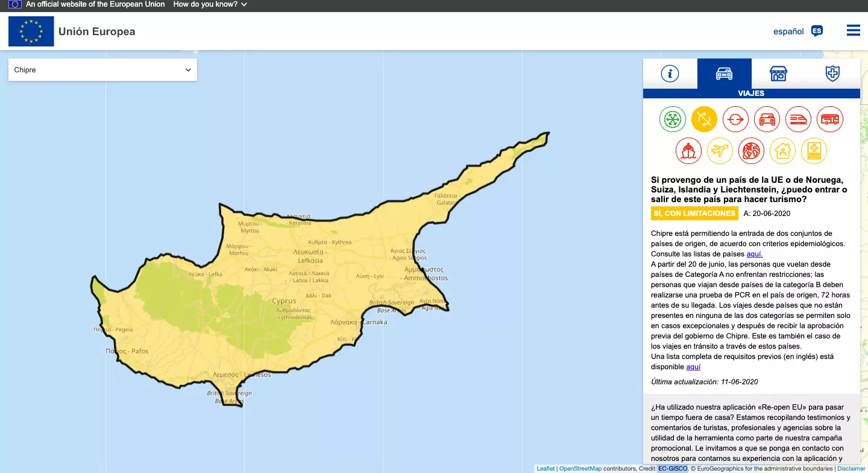Select the red bus travel icon
Viewport: 868px width, 473px height.
pyautogui.click(x=830, y=119)
